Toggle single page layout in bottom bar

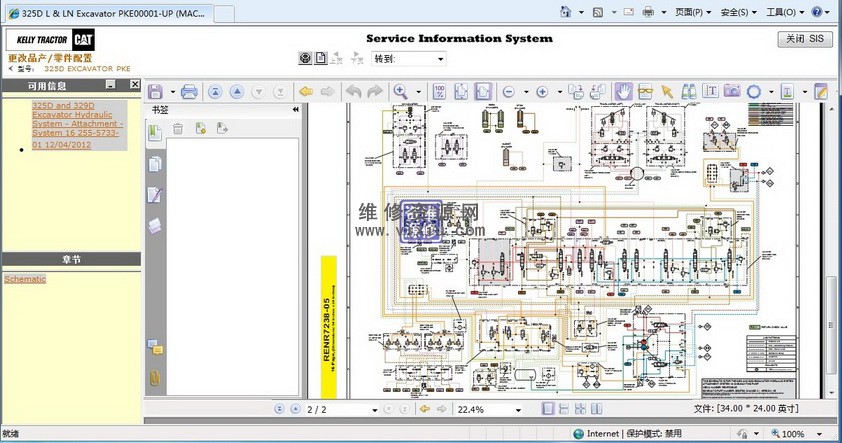pyautogui.click(x=548, y=409)
